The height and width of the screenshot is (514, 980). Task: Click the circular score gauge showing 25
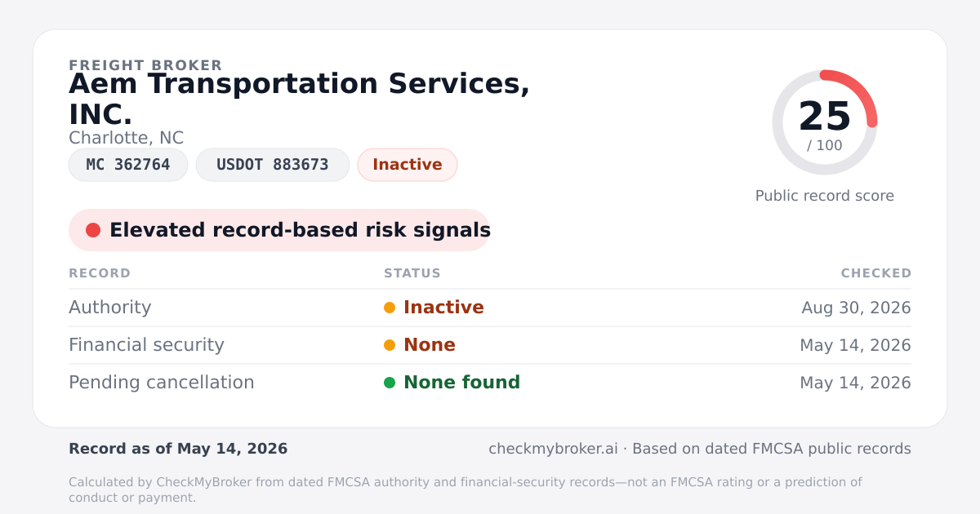(825, 122)
